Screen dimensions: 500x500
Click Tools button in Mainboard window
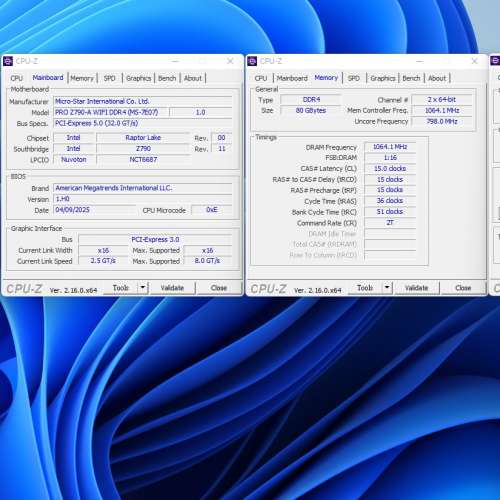pyautogui.click(x=120, y=287)
